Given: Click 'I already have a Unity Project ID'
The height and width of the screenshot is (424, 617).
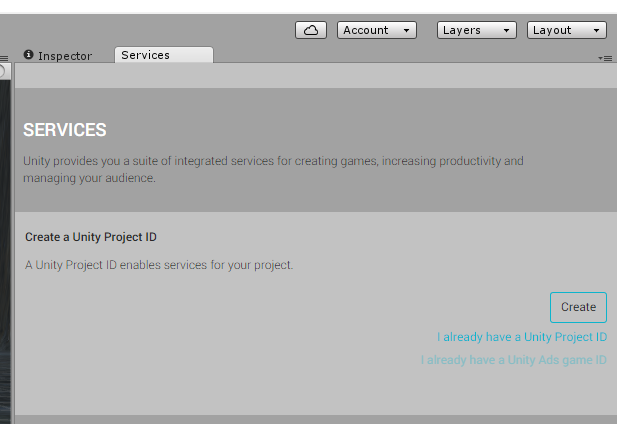Looking at the screenshot, I should (522, 337).
